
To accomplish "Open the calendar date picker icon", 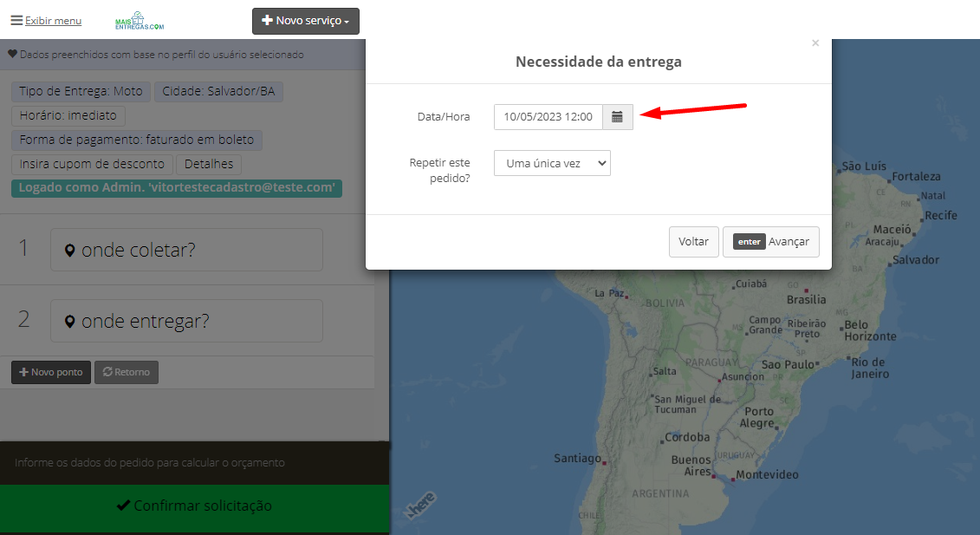I will [618, 117].
